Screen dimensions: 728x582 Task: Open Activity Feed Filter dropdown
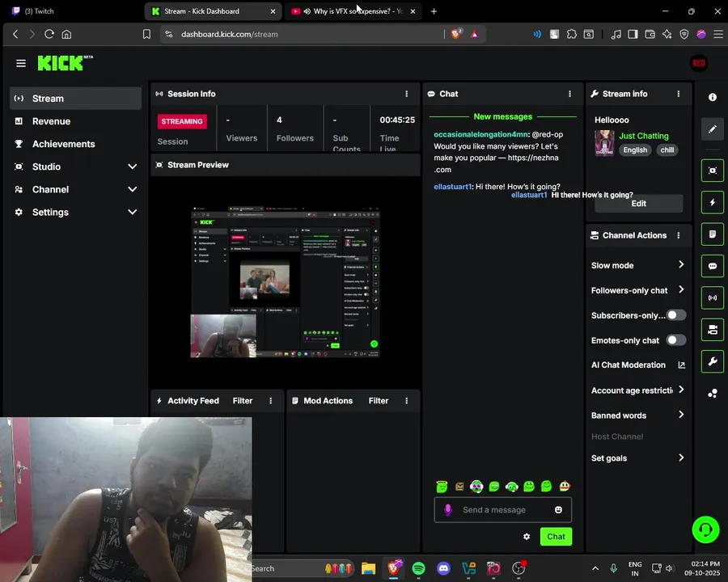(243, 401)
